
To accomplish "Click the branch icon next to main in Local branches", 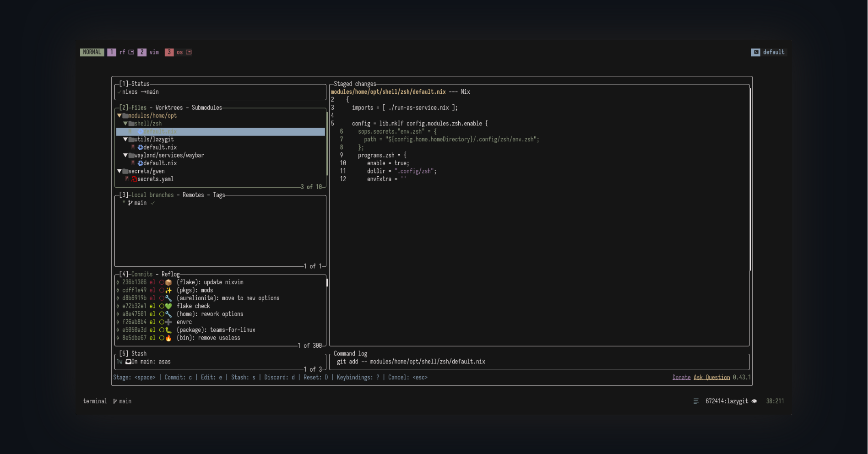I will point(130,203).
